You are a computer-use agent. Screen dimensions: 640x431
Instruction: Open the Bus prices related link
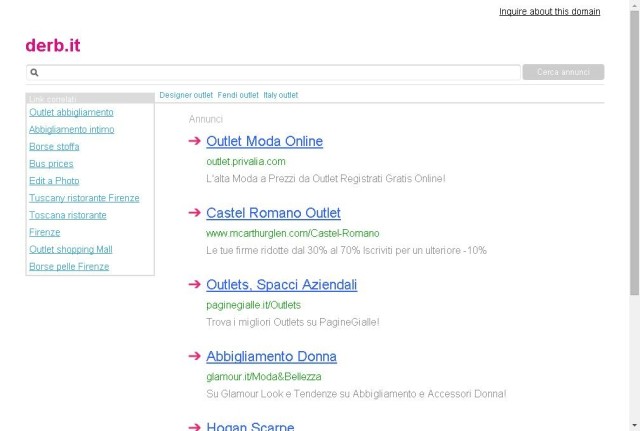pyautogui.click(x=51, y=164)
